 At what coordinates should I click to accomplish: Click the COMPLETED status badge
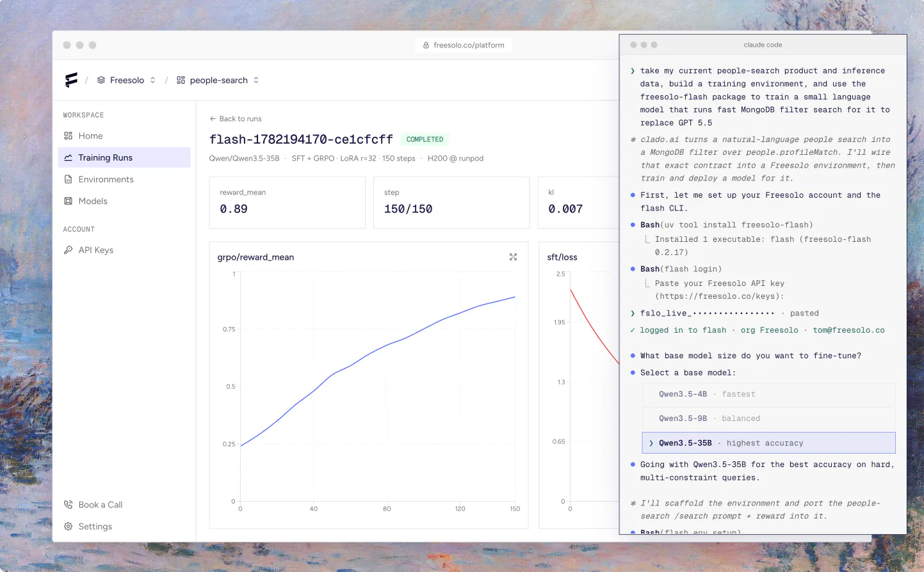[425, 139]
